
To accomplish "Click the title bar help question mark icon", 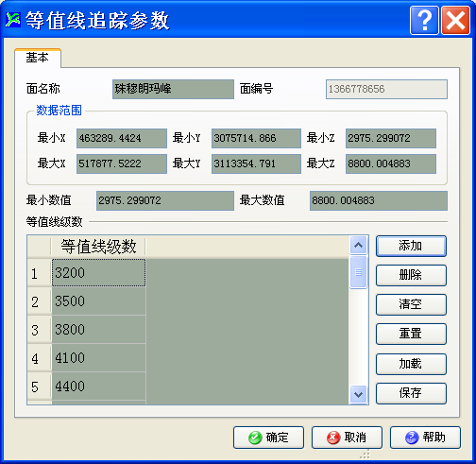I will click(x=424, y=20).
